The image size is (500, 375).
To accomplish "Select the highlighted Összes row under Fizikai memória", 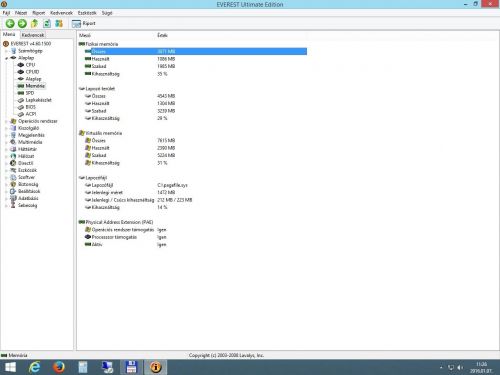I will click(195, 51).
